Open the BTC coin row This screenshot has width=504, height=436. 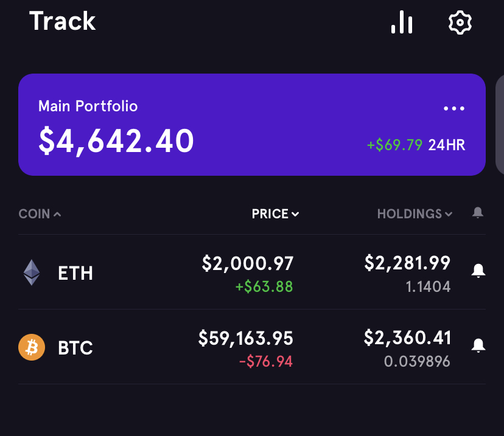[75, 348]
